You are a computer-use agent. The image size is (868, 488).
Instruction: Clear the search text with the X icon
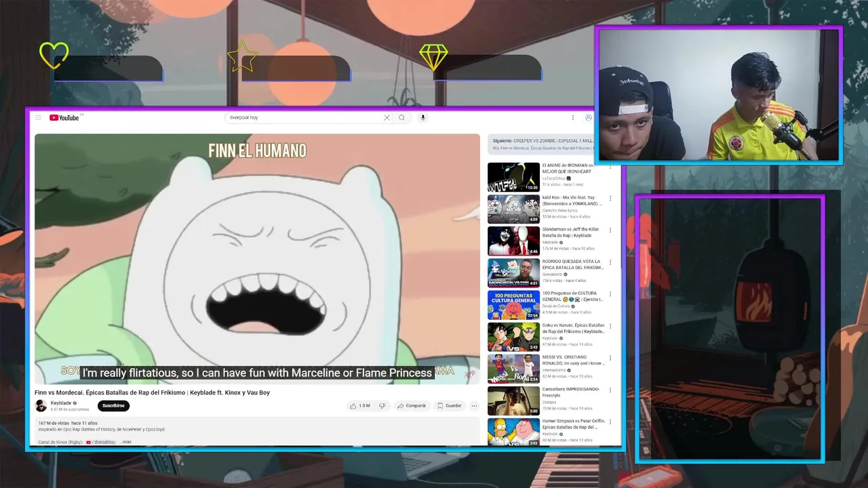click(387, 117)
